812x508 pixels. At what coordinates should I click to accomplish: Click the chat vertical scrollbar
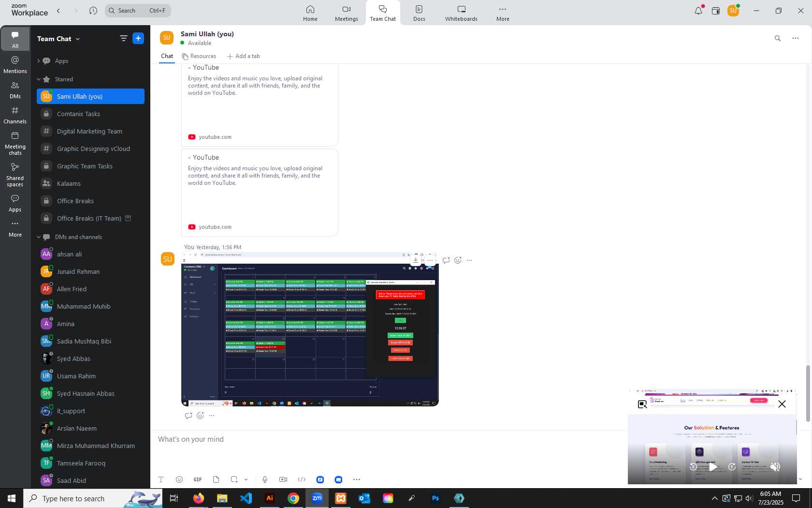pos(808,394)
